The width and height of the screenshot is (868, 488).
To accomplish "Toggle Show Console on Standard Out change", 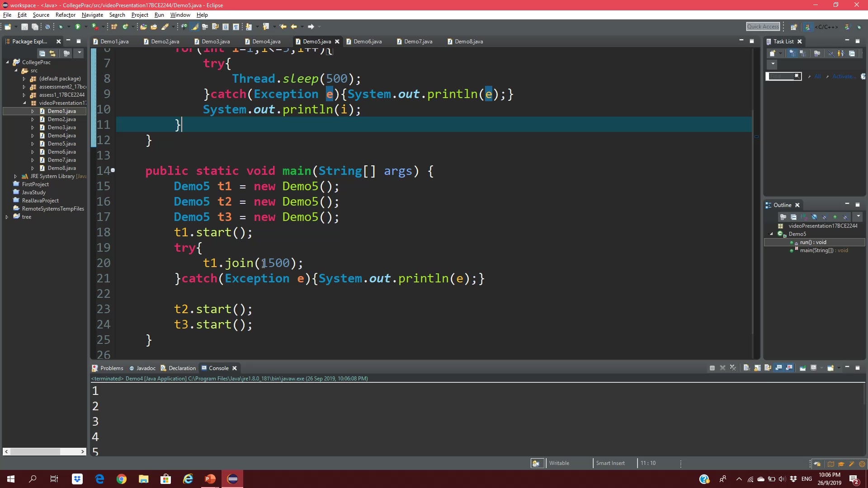I will click(x=778, y=368).
